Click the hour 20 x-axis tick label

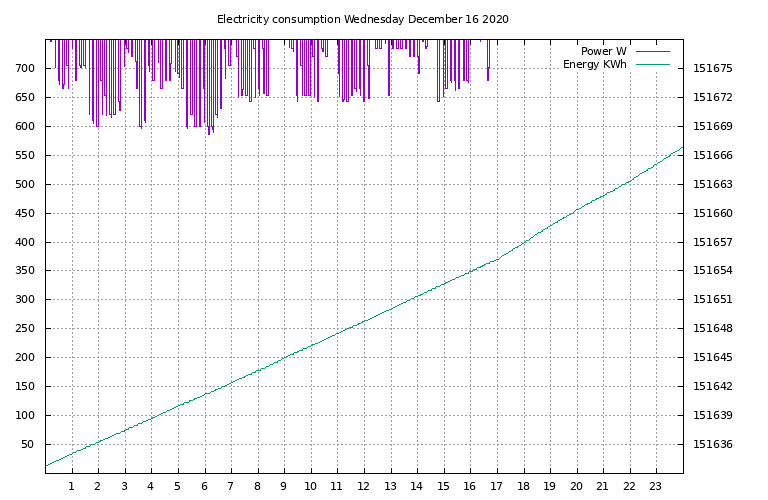coord(576,486)
